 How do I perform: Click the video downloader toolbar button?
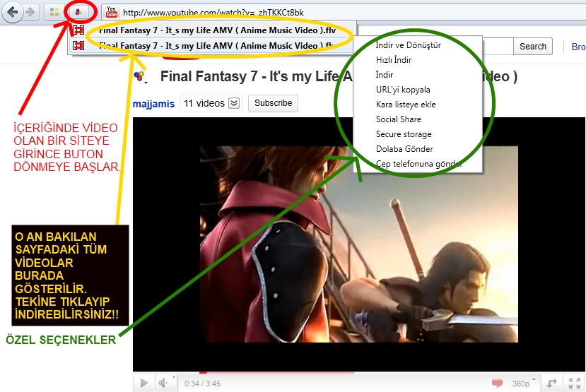(78, 12)
